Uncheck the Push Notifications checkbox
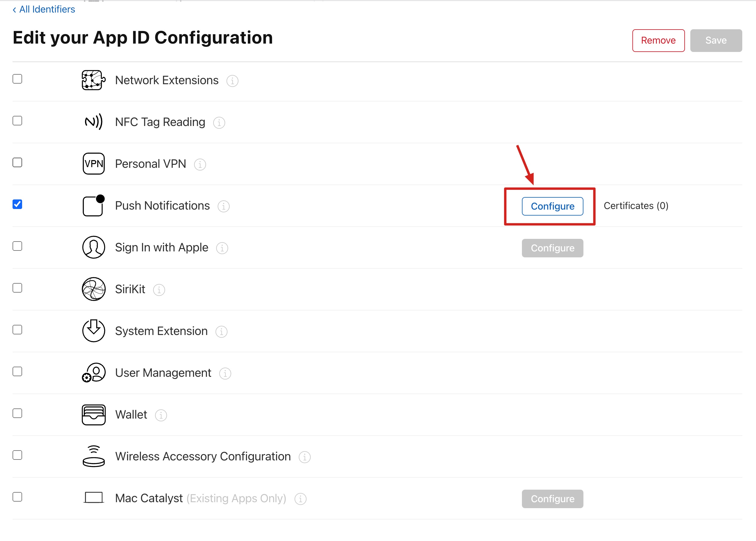756x541 pixels. coord(17,204)
